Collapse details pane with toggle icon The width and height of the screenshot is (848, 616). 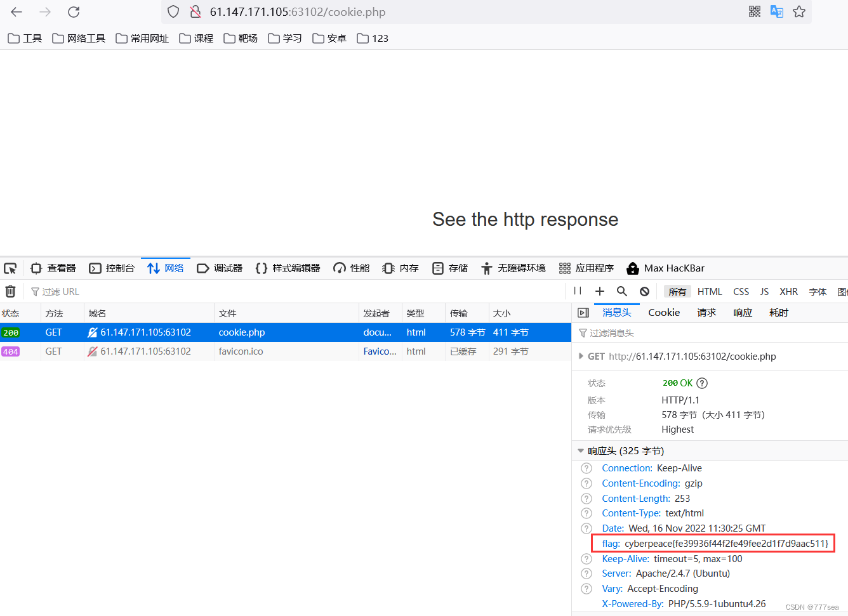pos(583,313)
